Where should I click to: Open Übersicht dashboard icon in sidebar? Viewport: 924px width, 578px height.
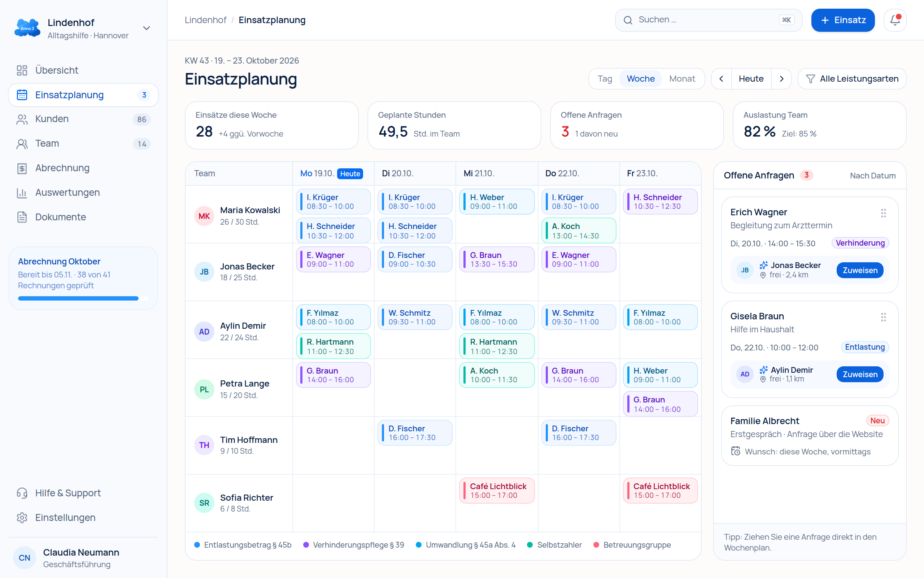(x=22, y=70)
